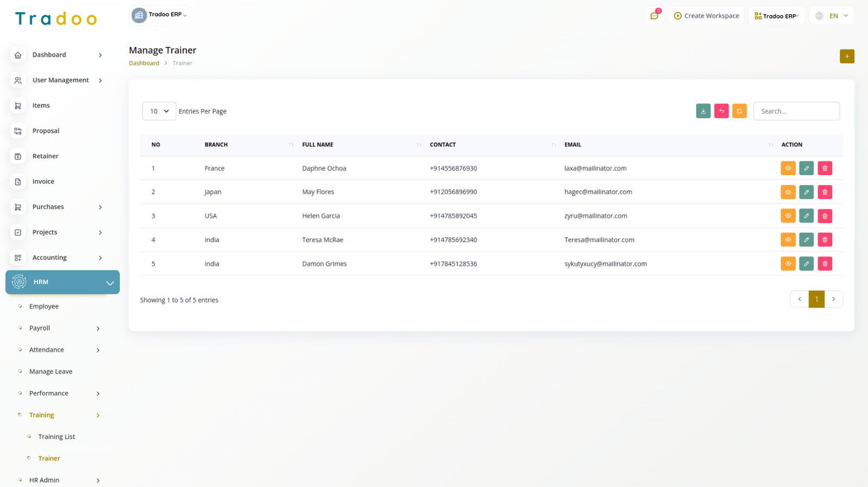Click the add trainer plus button

point(847,56)
